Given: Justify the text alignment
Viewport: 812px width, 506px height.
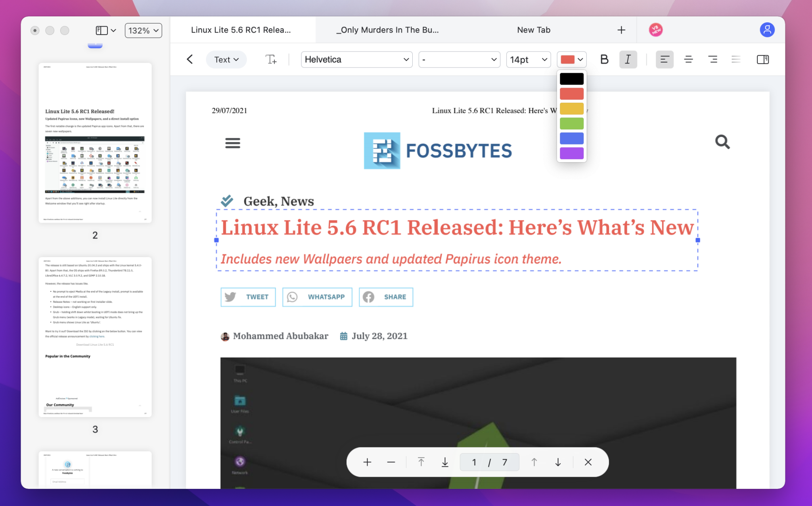Looking at the screenshot, I should (x=736, y=60).
